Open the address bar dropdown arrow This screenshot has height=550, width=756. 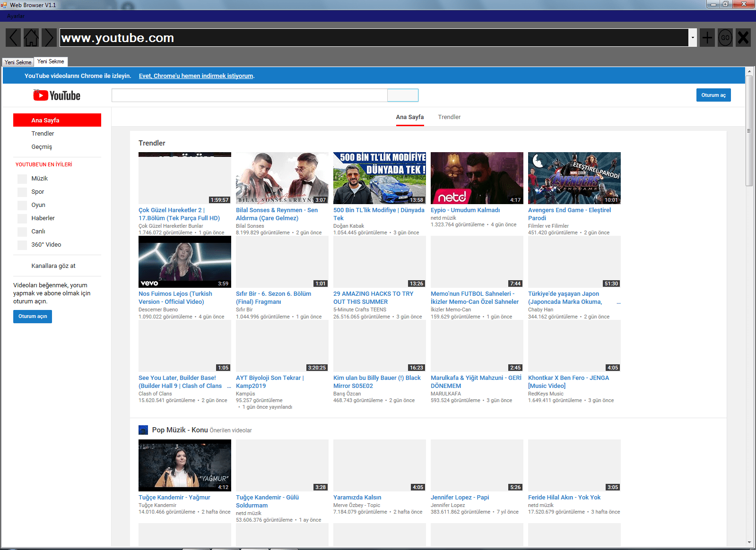(693, 37)
